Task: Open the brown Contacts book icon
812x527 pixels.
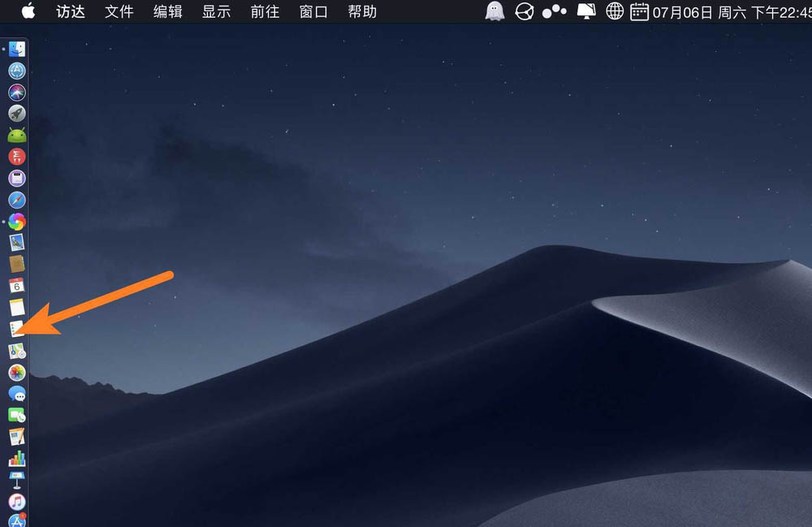Action: pyautogui.click(x=17, y=264)
